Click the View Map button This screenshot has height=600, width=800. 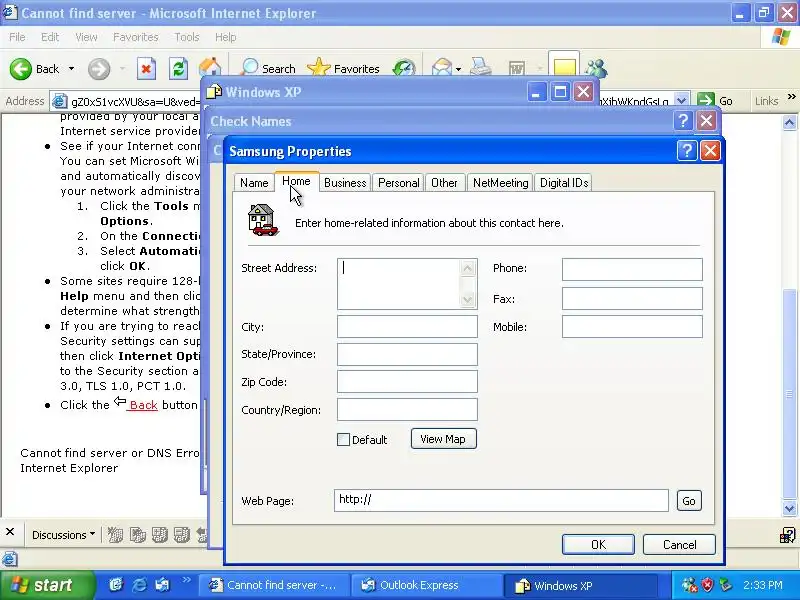[x=443, y=439]
